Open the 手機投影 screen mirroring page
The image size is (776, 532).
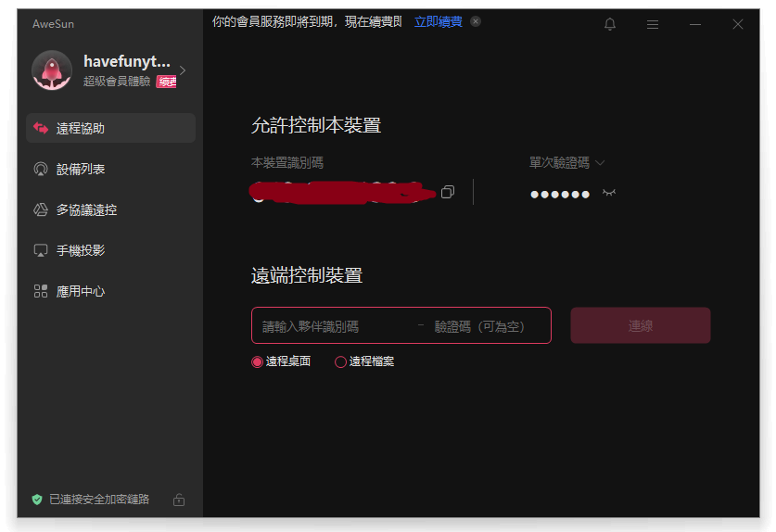point(110,250)
